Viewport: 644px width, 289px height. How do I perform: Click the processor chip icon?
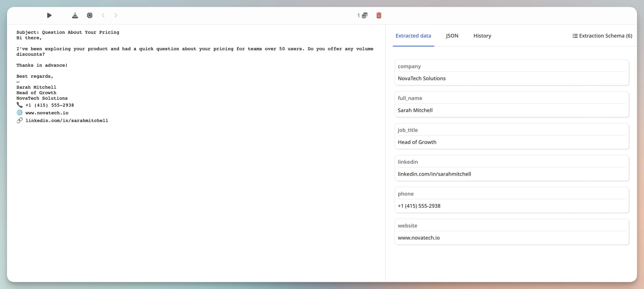[90, 15]
